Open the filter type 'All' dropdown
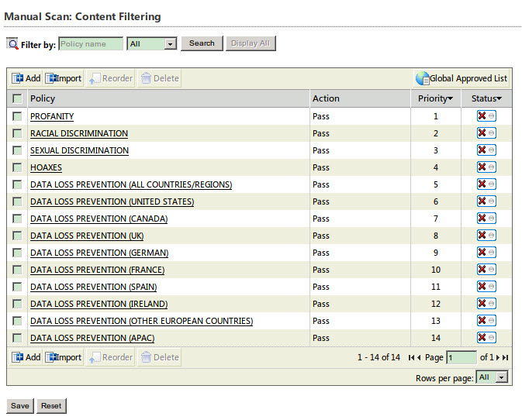522x420 pixels. pos(152,44)
